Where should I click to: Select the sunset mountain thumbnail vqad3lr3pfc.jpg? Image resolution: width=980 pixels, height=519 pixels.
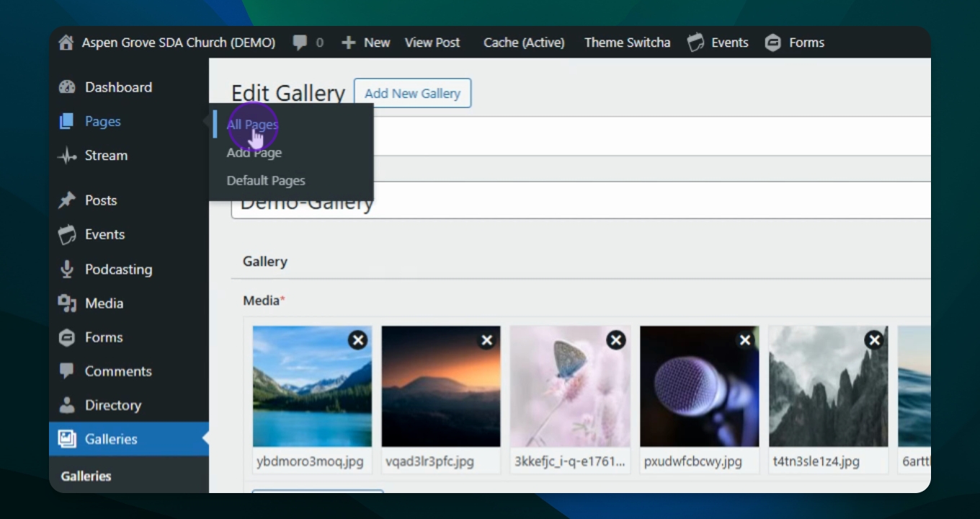coord(441,386)
